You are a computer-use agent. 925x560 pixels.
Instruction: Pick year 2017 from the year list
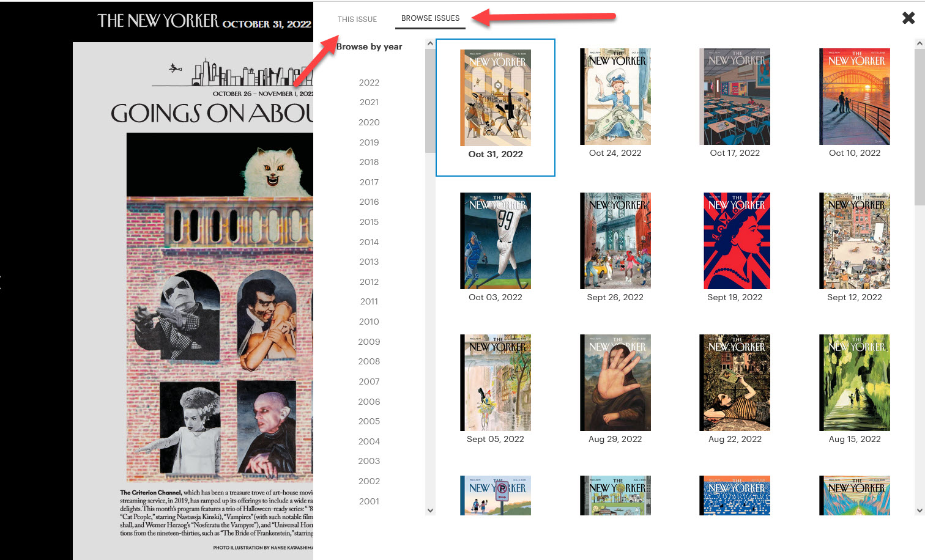click(x=369, y=182)
